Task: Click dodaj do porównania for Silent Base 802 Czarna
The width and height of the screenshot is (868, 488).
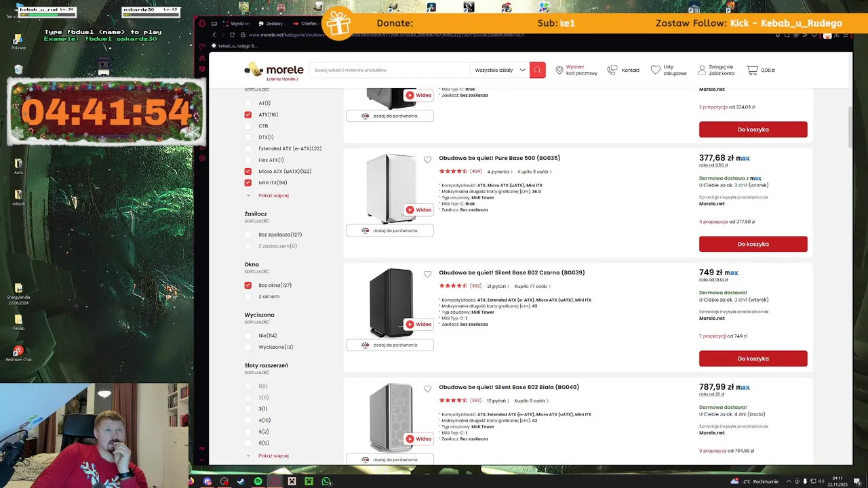Action: tap(390, 345)
